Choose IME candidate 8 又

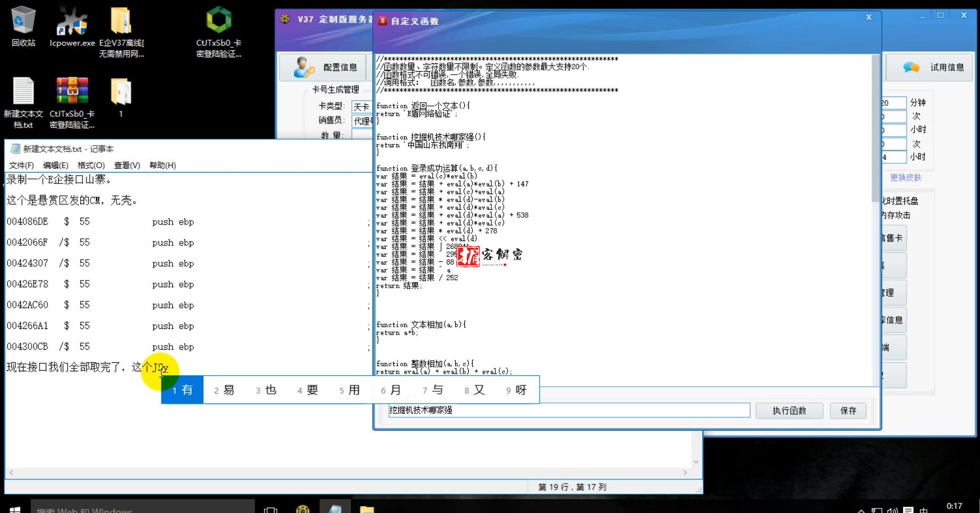click(x=474, y=390)
